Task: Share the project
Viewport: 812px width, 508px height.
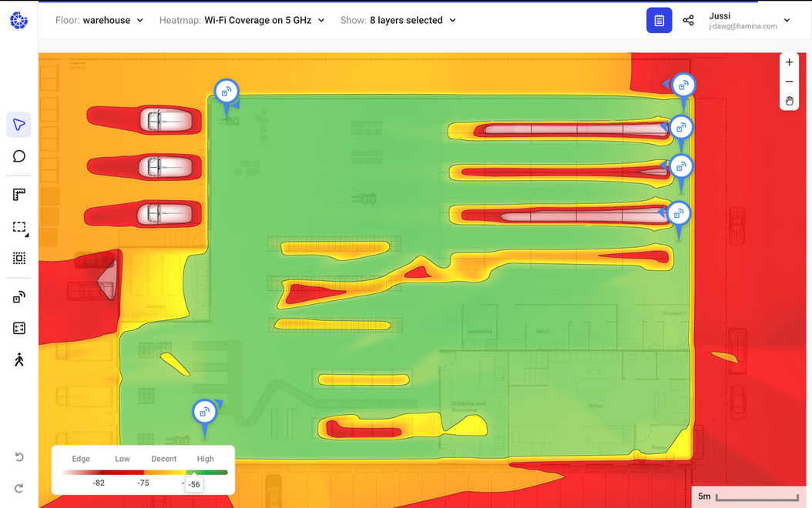Action: tap(688, 20)
